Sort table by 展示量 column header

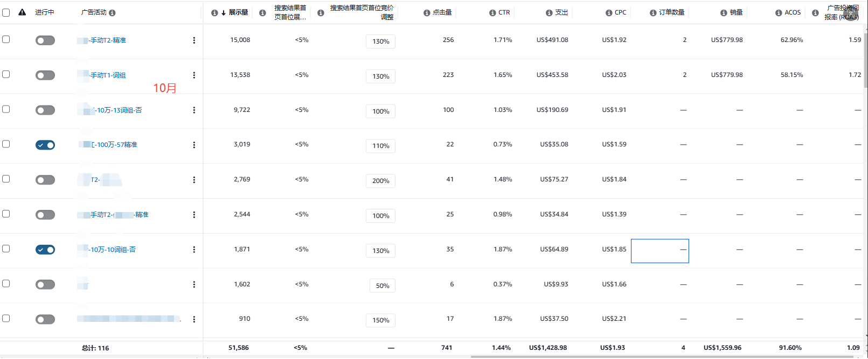coord(238,12)
